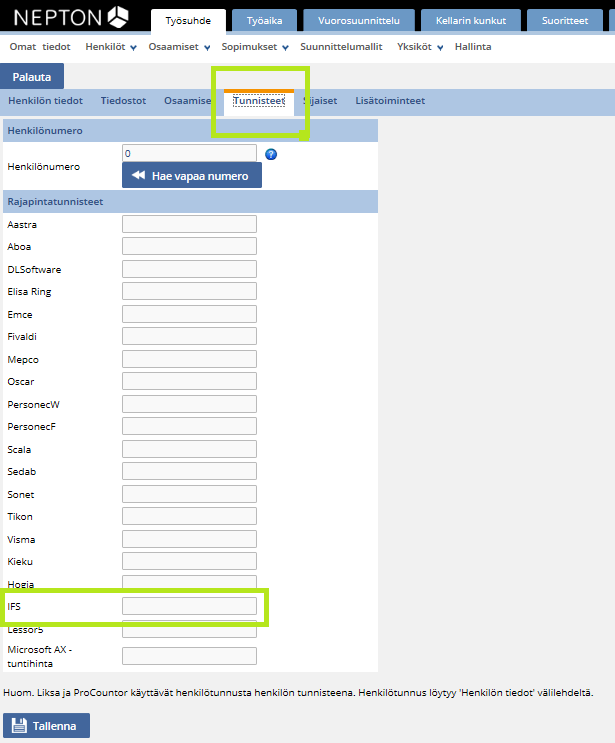Image resolution: width=615 pixels, height=743 pixels.
Task: Click the Kieku input field
Action: point(190,562)
